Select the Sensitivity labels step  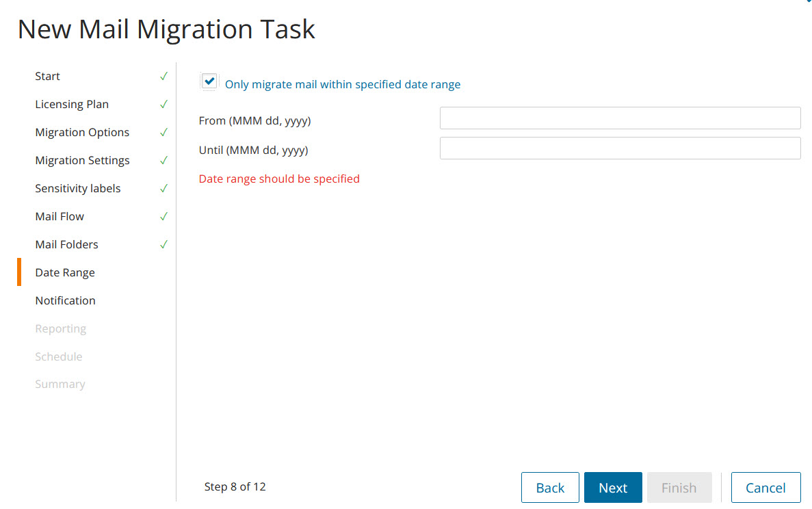click(77, 188)
